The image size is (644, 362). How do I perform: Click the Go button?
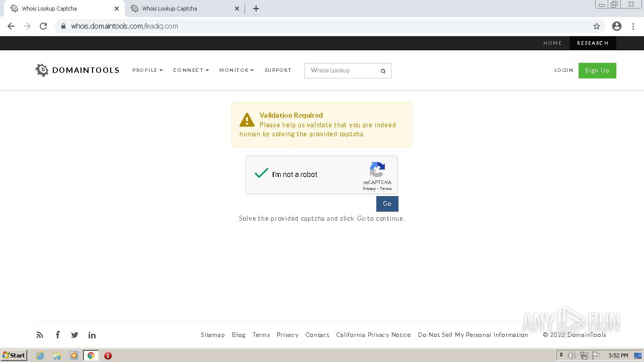click(x=387, y=204)
